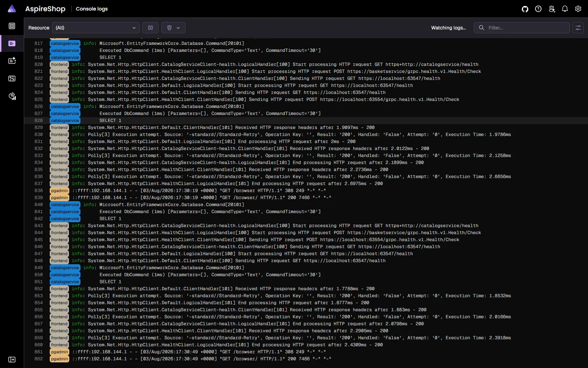Screen dimensions: 588x368
Task: Open the Copilot assistant icon in header
Action: (552, 9)
